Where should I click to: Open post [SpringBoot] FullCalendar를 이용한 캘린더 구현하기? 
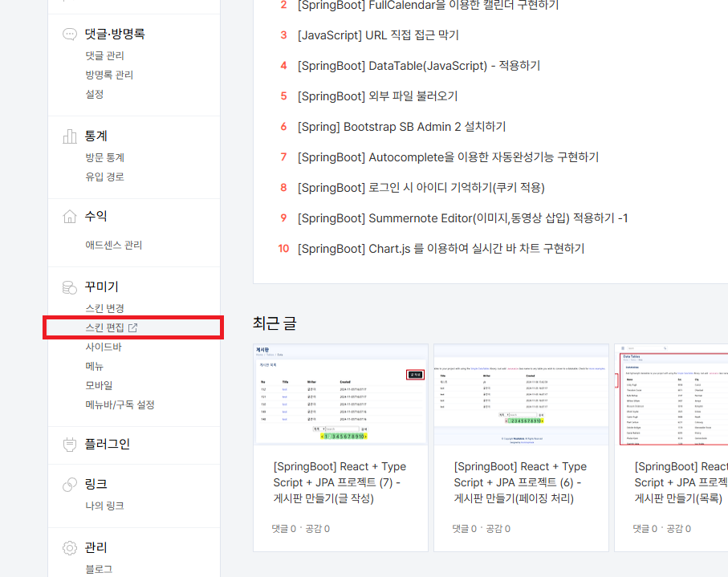(428, 5)
